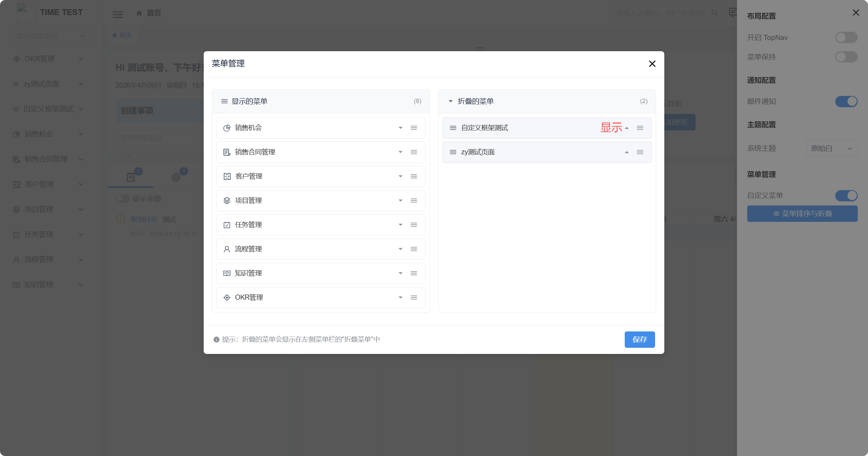
Task: Click the list icon beside 显示的菜单 header
Action: point(225,101)
